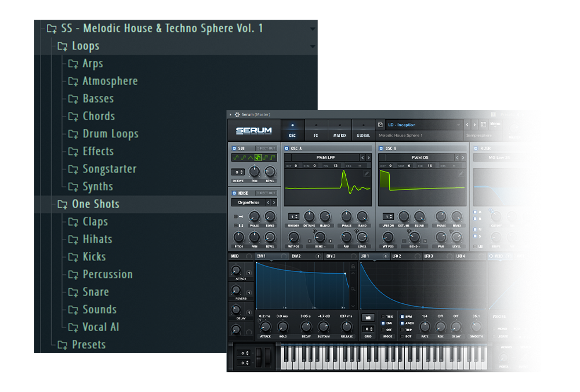Switch to the MATRIX tab
The image size is (580, 392).
click(x=340, y=130)
